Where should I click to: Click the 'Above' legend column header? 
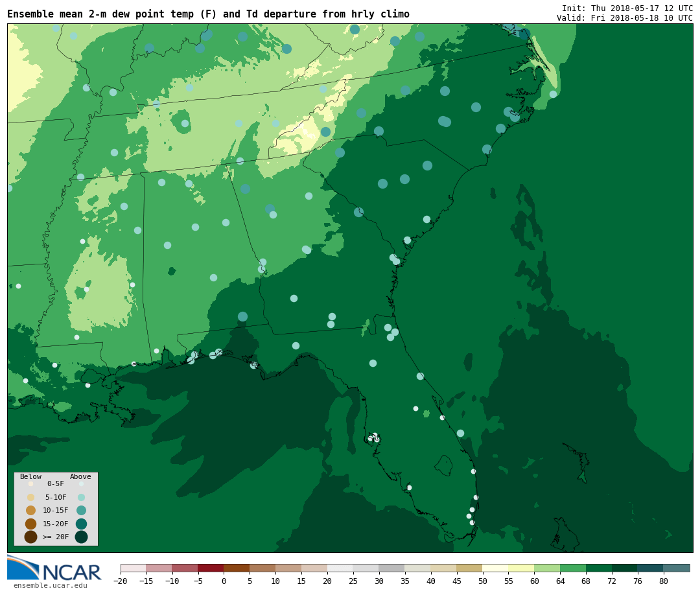pyautogui.click(x=80, y=476)
